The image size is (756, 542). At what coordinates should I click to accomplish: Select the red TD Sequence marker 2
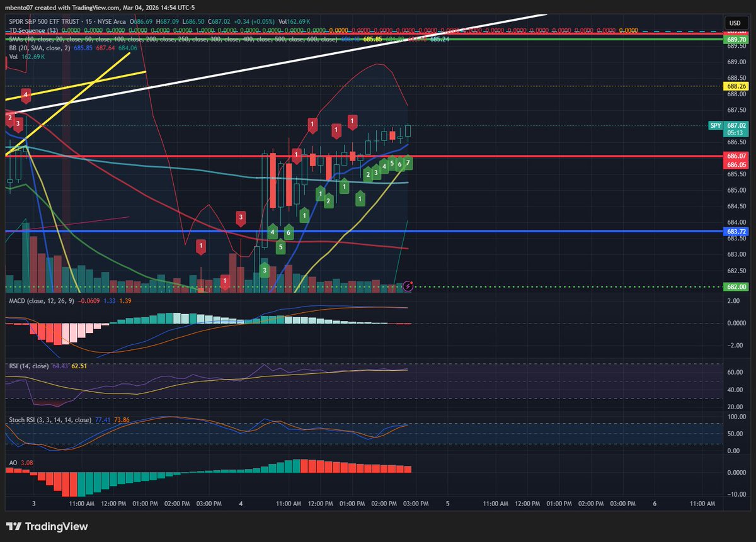(10, 118)
